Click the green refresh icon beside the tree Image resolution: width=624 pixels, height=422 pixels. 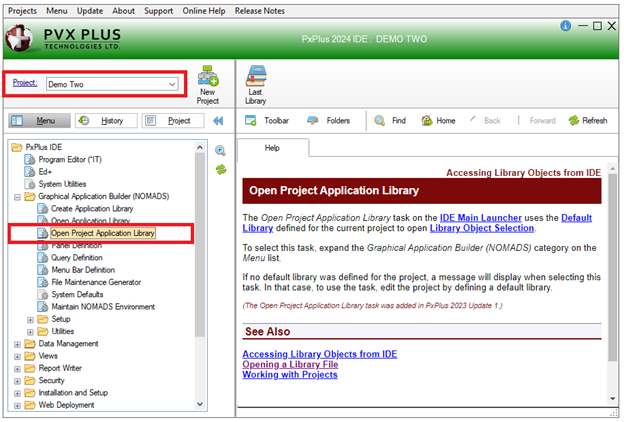click(220, 169)
